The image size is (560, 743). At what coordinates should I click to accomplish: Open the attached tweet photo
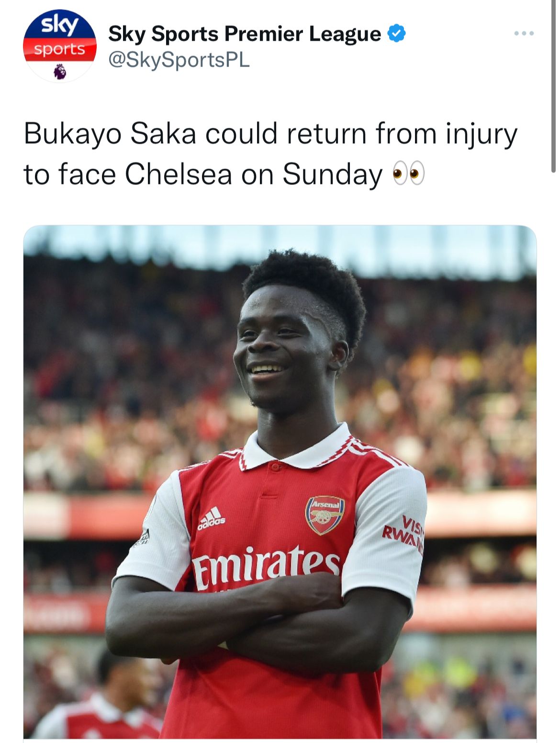tap(280, 482)
